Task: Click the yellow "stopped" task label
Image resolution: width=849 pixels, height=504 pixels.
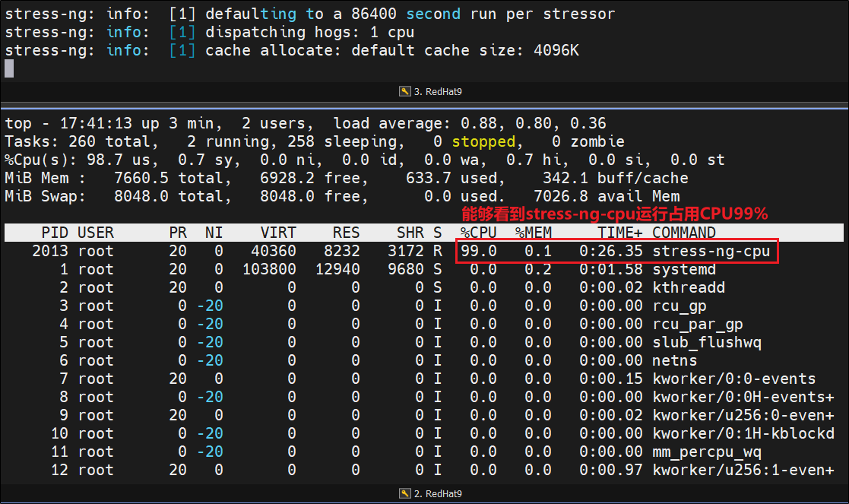Action: click(483, 141)
